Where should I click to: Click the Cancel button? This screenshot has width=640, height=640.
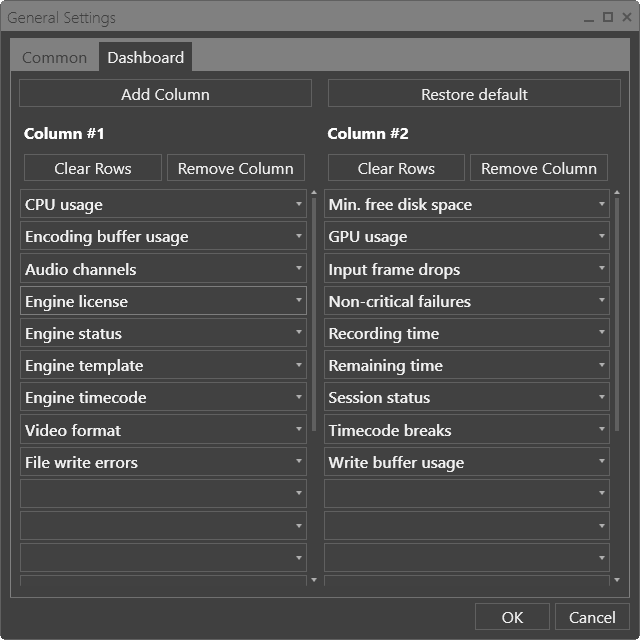(592, 617)
